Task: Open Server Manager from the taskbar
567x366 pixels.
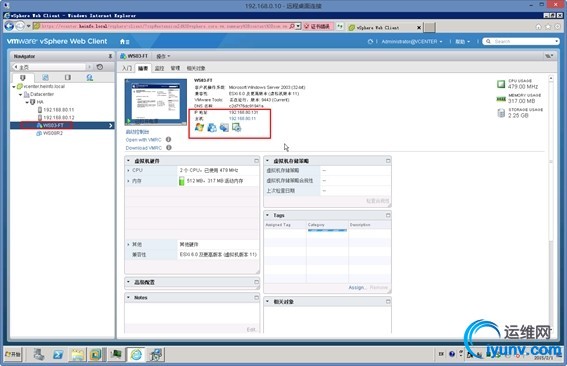Action: tap(39, 354)
